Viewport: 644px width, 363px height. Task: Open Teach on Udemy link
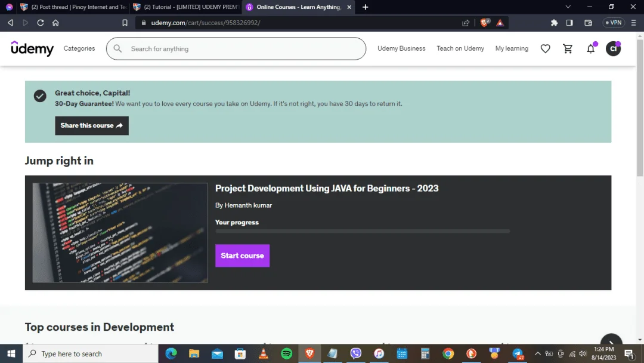click(x=460, y=48)
